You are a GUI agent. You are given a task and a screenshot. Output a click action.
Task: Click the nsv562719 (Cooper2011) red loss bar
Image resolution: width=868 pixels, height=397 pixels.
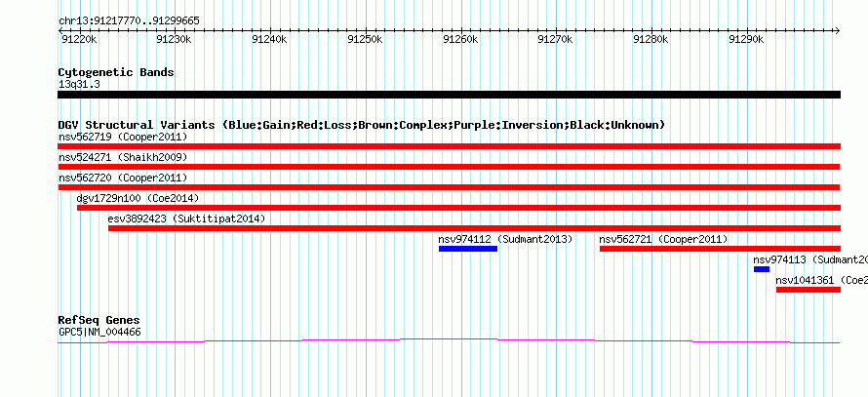coord(449,146)
